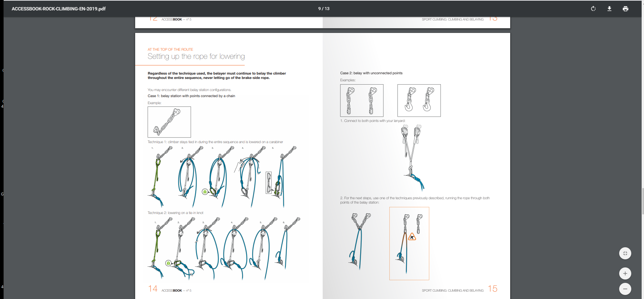This screenshot has height=299, width=644.
Task: Click the orange warning triangle icon
Action: tap(412, 237)
